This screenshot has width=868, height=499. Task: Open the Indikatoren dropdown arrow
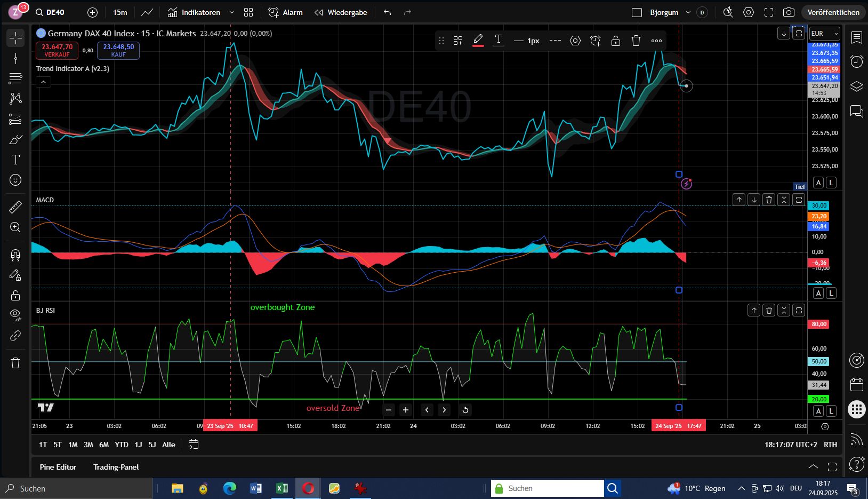231,12
